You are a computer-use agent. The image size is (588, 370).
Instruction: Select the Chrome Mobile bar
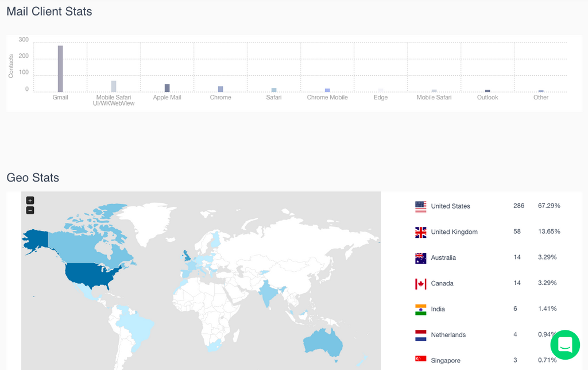[327, 90]
